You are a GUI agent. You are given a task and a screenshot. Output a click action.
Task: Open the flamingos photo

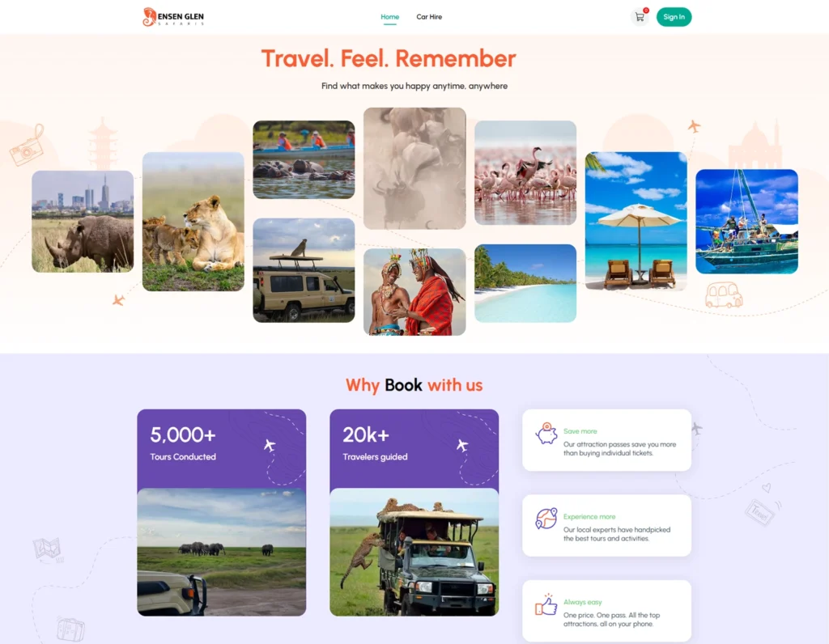[x=525, y=173]
